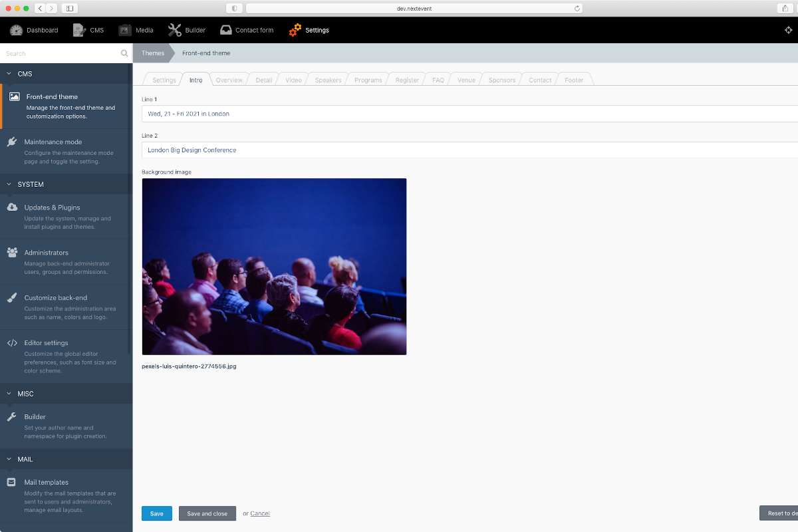Open the Media image icon
The image size is (798, 532).
pyautogui.click(x=125, y=30)
